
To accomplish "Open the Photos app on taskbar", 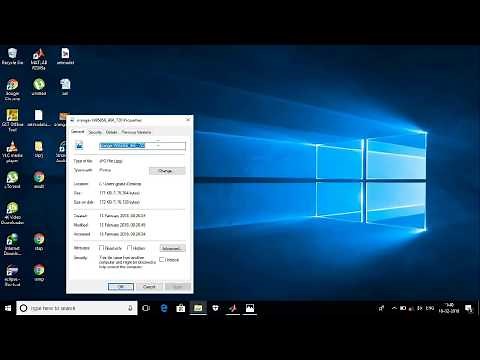I will (x=250, y=308).
